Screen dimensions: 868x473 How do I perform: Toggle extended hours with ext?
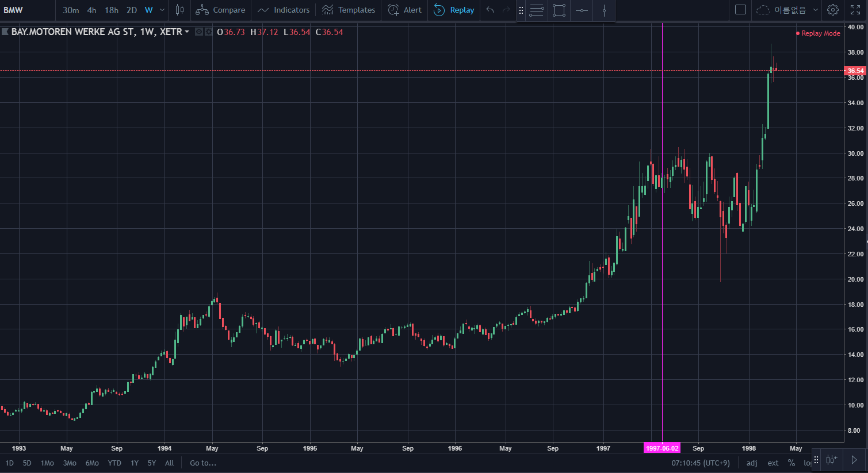pos(773,463)
